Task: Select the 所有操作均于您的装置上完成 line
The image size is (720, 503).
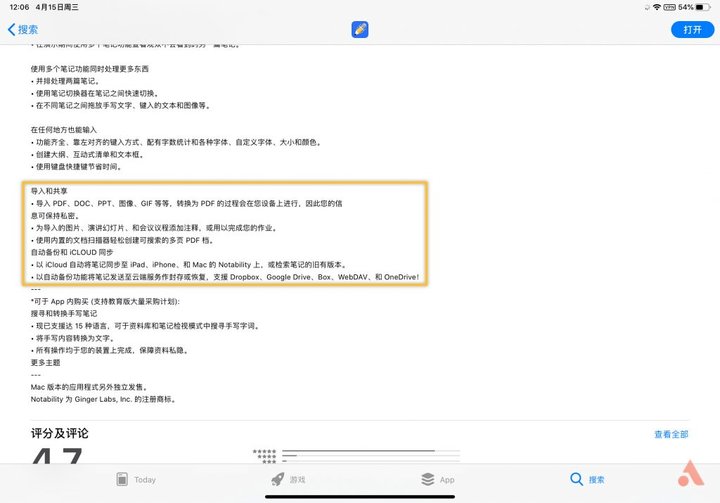Action: (x=110, y=350)
